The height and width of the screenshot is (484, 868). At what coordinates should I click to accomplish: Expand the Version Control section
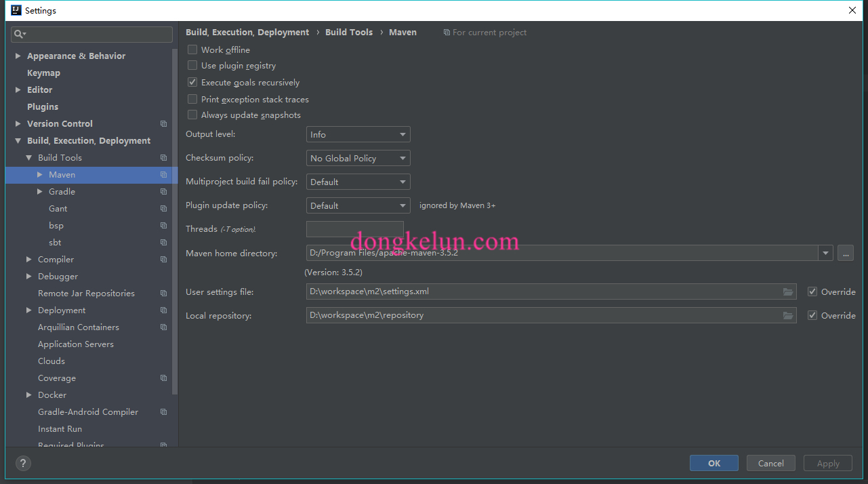tap(18, 124)
